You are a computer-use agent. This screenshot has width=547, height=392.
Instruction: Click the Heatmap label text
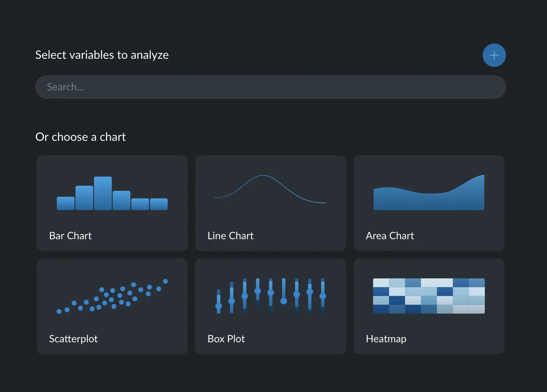click(386, 339)
